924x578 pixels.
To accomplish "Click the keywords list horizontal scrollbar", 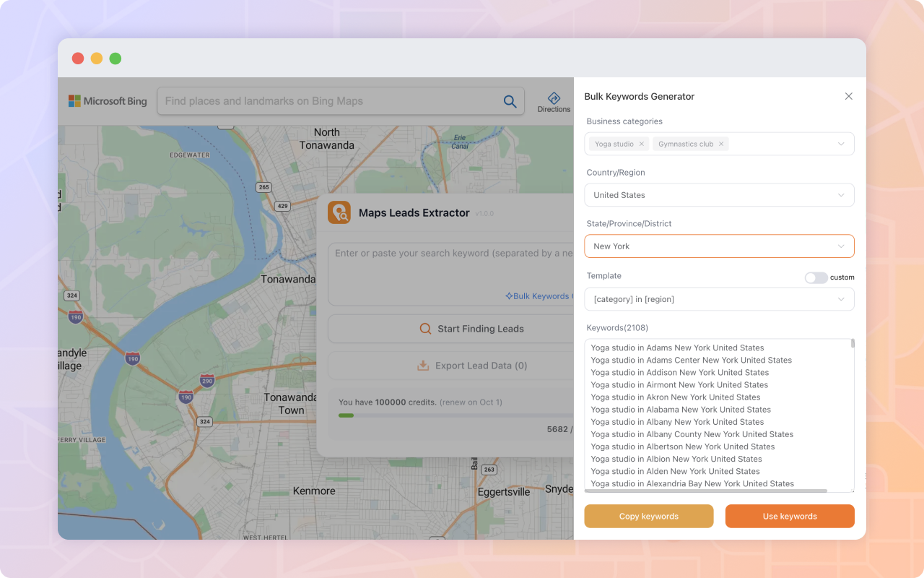I will (x=706, y=491).
